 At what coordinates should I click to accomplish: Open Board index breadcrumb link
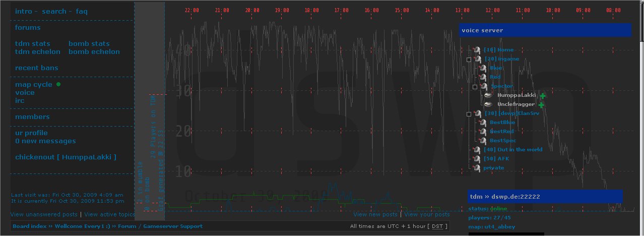[x=30, y=226]
